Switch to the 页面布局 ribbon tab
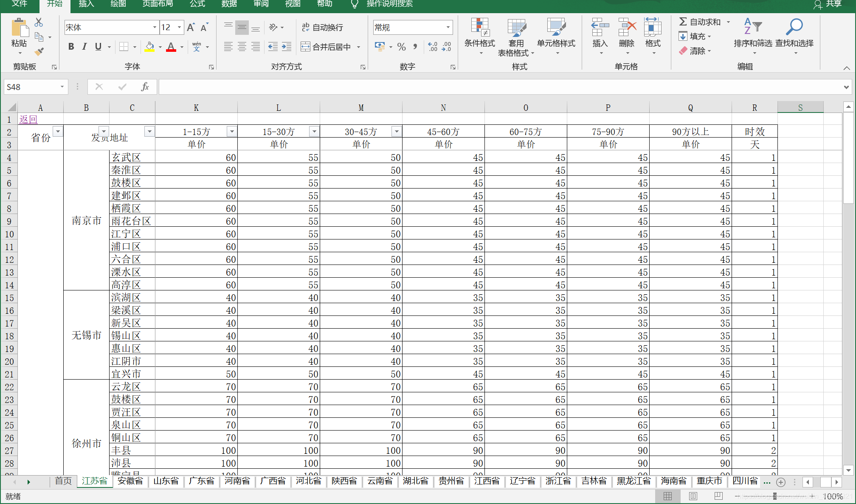Image resolution: width=856 pixels, height=504 pixels. [158, 4]
